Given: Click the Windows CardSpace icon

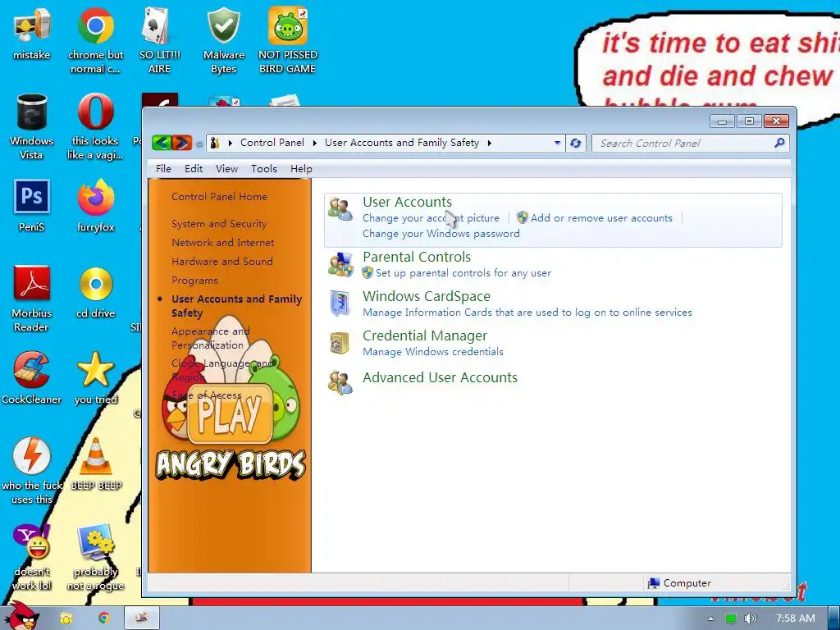Looking at the screenshot, I should point(340,304).
